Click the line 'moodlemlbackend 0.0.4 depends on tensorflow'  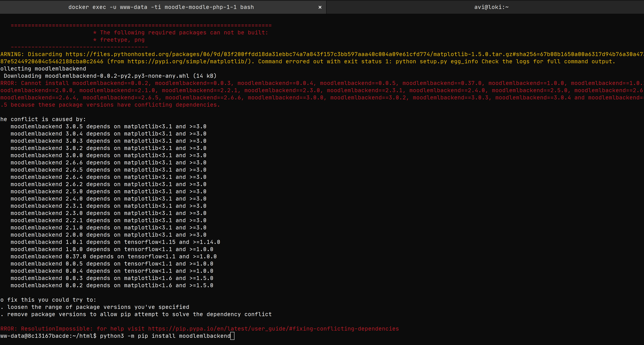112,271
